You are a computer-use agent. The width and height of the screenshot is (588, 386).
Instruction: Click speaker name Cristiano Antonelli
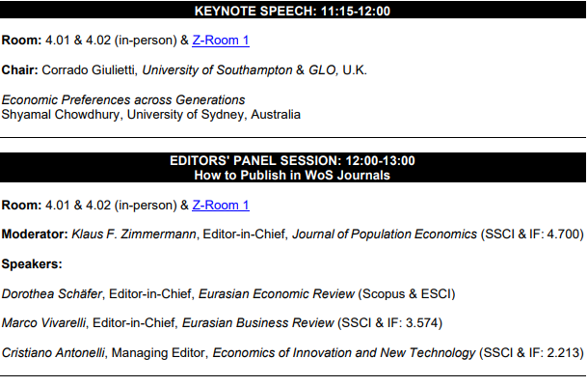(53, 353)
